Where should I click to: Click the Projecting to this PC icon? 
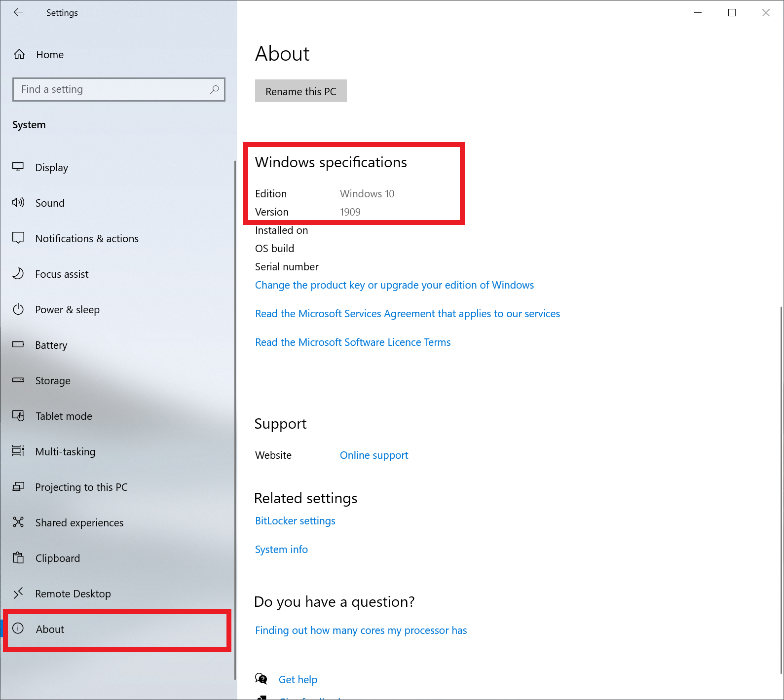click(18, 487)
